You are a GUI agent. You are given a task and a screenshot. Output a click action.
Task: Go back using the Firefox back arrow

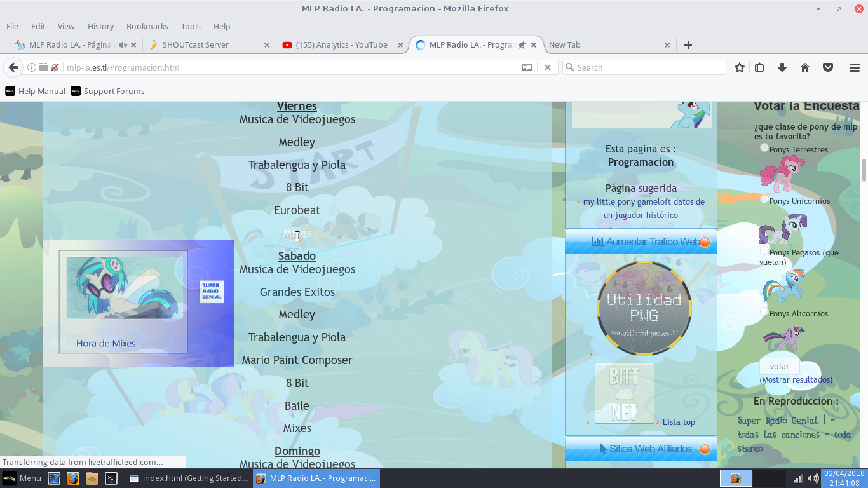(x=13, y=67)
